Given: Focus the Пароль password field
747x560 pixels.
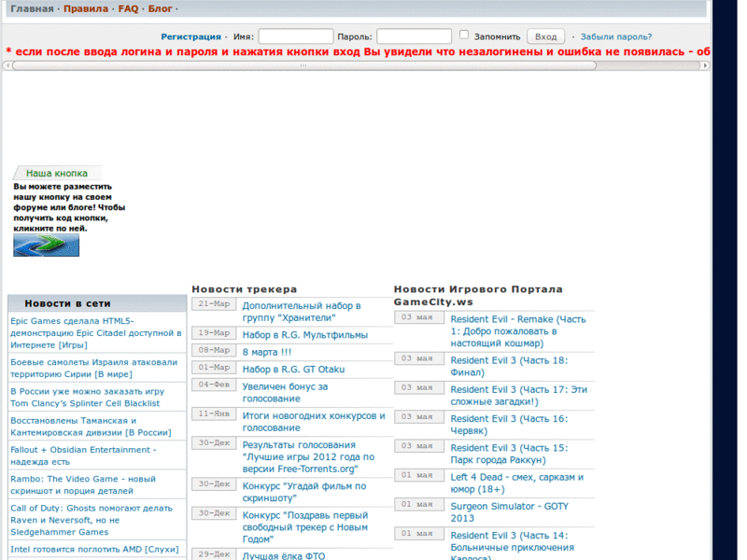Looking at the screenshot, I should tap(414, 36).
